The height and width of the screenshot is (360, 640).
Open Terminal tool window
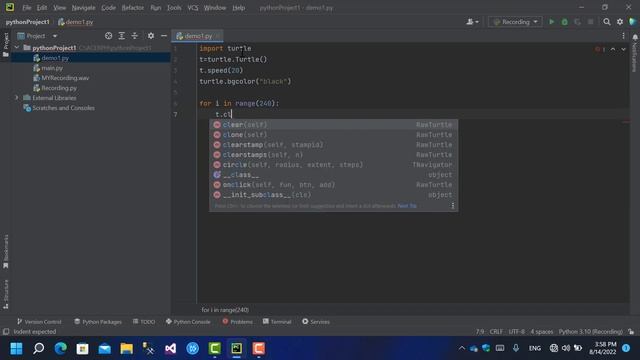tap(277, 322)
